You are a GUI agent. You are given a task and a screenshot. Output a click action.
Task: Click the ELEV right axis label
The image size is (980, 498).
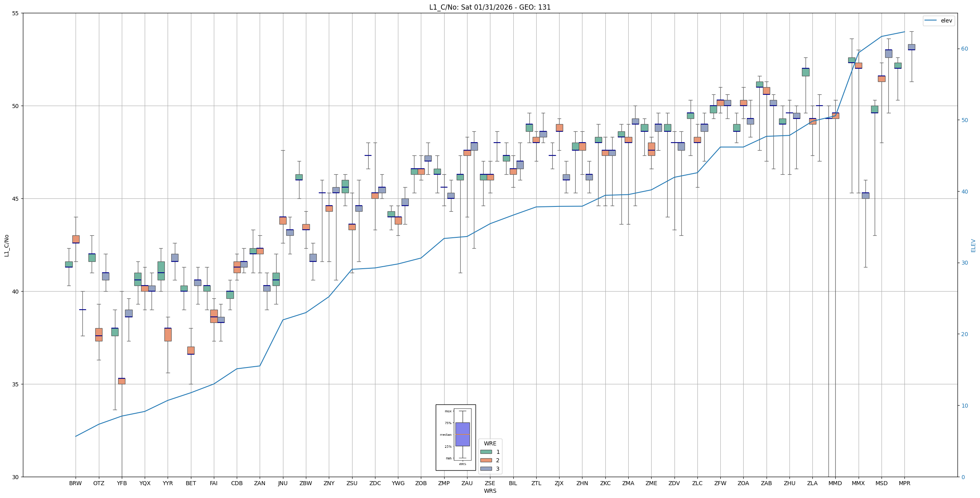pos(973,245)
